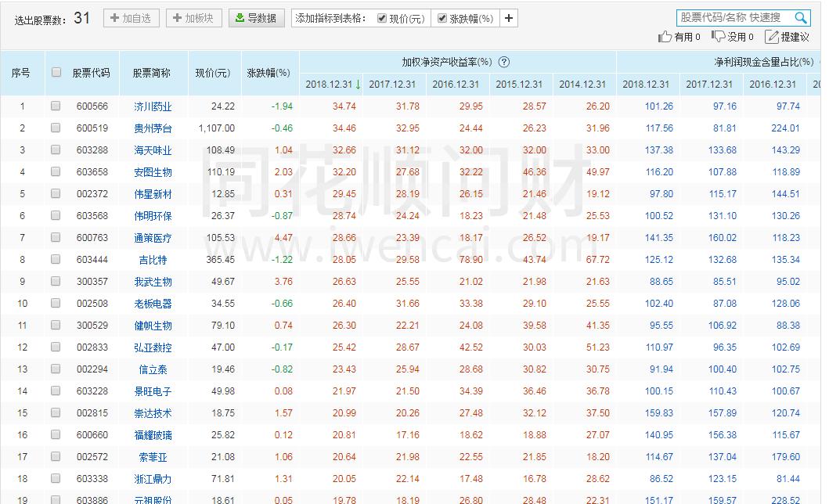829x504 pixels.
Task: Click the plus icon to add an indicator
Action: [x=508, y=17]
